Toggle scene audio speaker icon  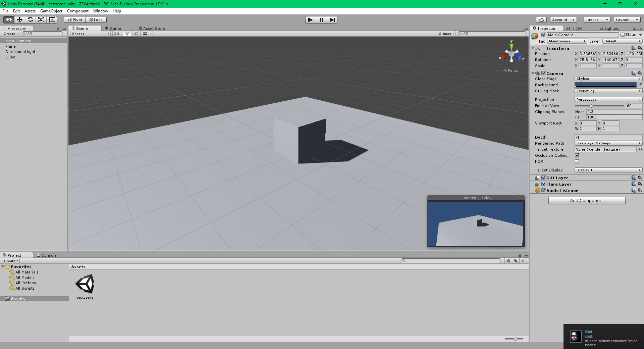click(136, 34)
